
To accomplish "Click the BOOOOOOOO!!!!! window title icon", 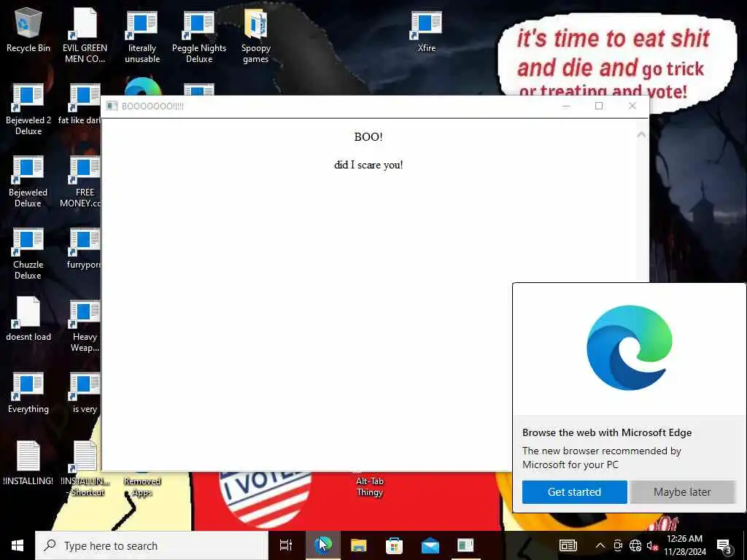I will 112,106.
